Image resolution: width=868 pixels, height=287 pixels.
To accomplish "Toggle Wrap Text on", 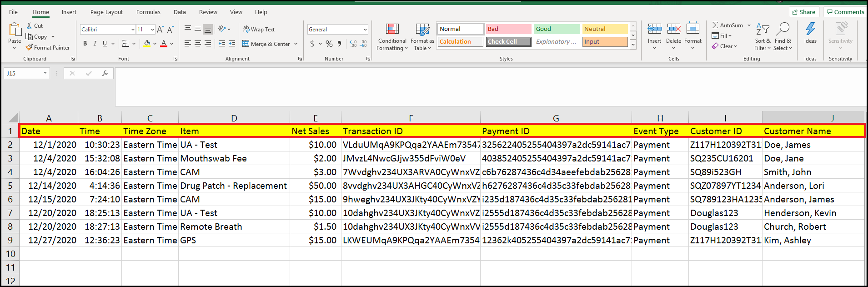I will coord(259,30).
